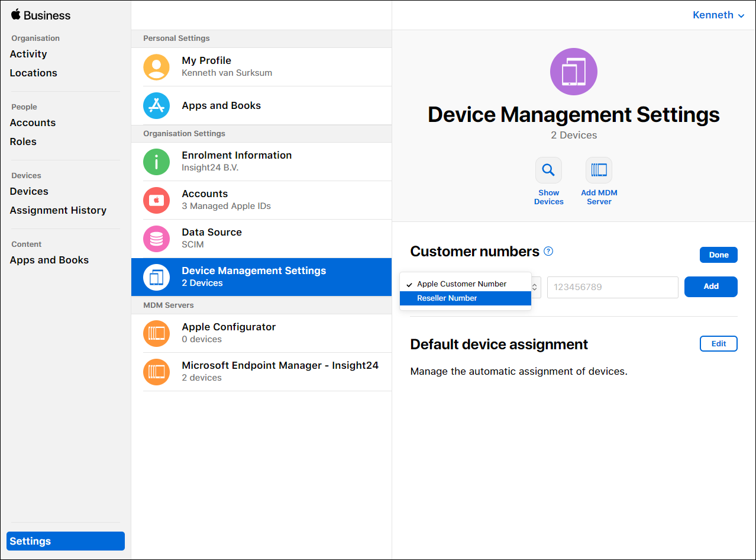This screenshot has width=756, height=560.
Task: Go to Locations in the sidebar
Action: tap(34, 73)
